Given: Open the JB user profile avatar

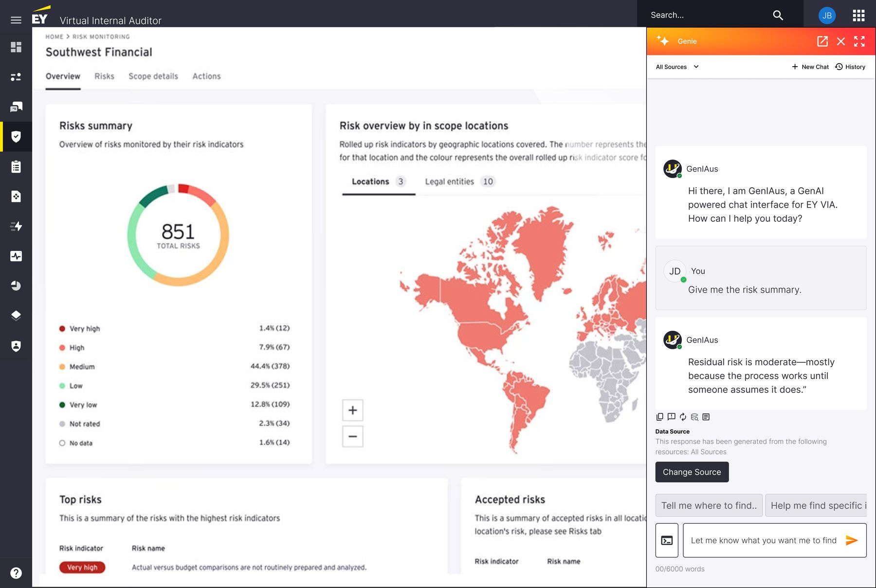Looking at the screenshot, I should coord(827,15).
